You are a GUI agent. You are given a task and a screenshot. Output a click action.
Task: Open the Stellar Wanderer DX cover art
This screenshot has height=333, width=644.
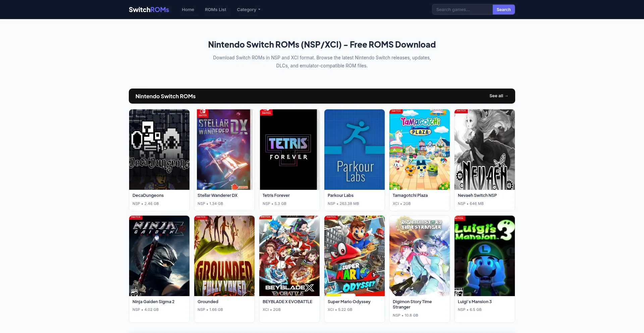tap(224, 150)
